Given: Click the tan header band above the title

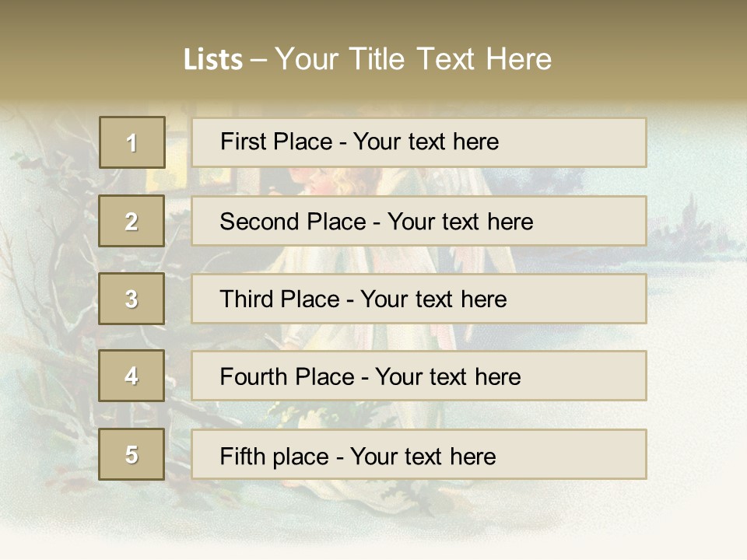Looking at the screenshot, I should (373, 19).
